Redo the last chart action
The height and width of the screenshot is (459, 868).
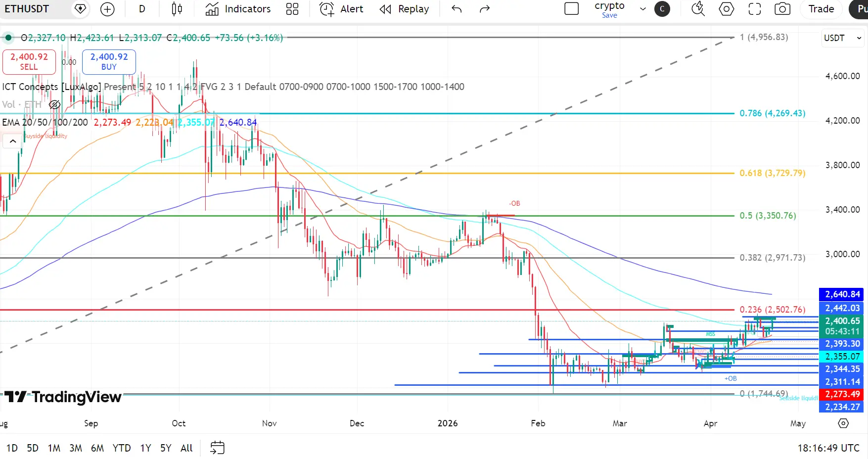485,9
